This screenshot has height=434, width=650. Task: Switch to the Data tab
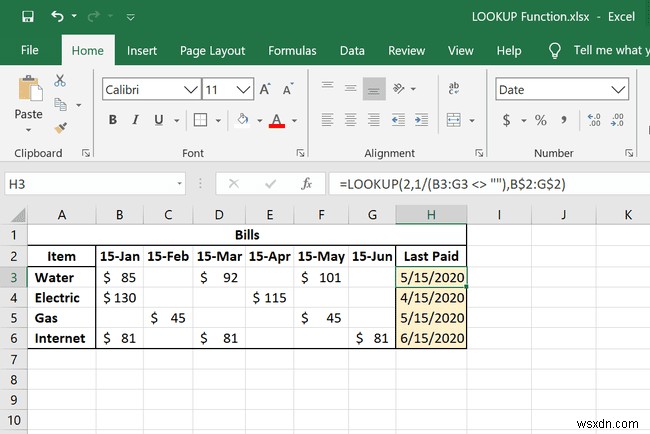coord(352,51)
